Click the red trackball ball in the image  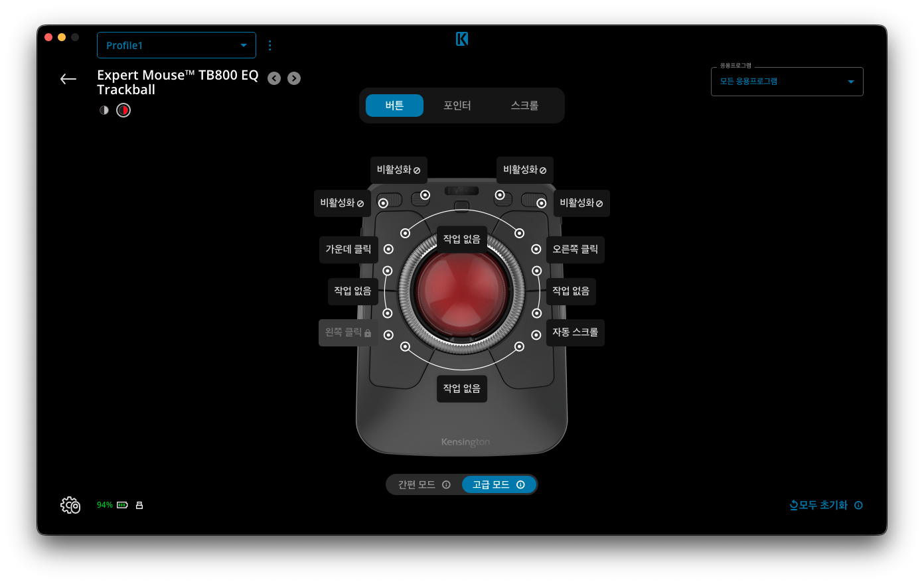click(462, 292)
